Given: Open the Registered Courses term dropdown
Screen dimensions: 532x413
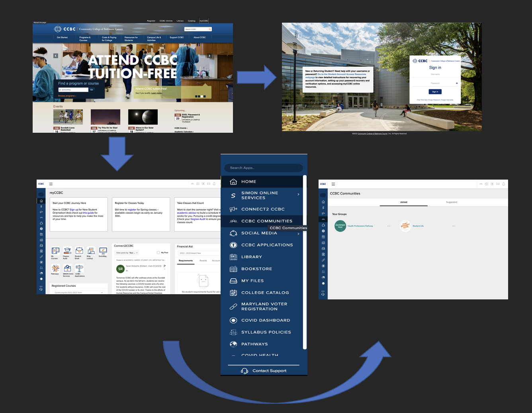Looking at the screenshot, I should 102,293.
